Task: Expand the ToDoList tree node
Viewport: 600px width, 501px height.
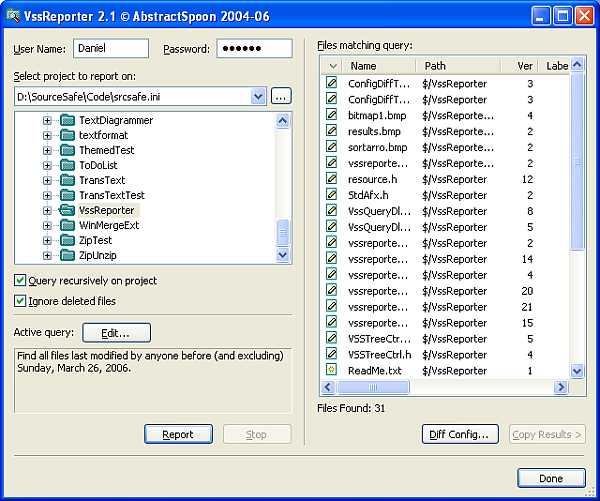Action: pyautogui.click(x=47, y=165)
